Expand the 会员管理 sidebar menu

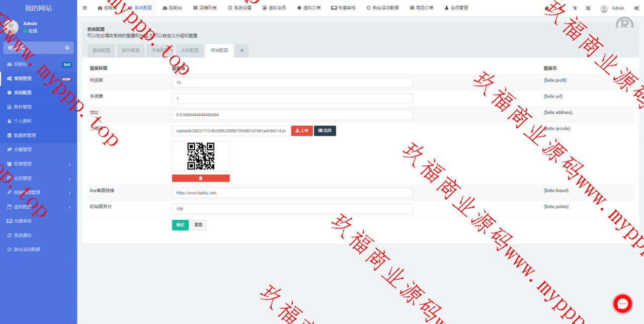tap(38, 178)
